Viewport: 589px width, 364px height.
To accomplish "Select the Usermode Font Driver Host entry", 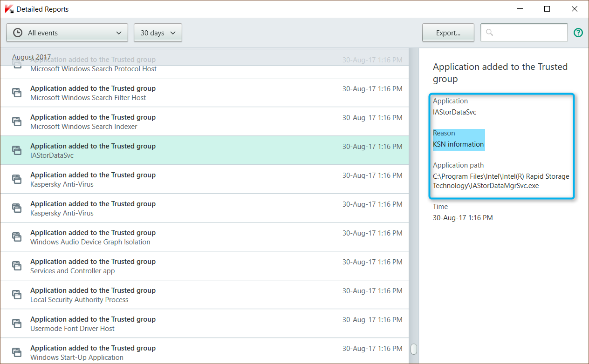I will tap(204, 324).
